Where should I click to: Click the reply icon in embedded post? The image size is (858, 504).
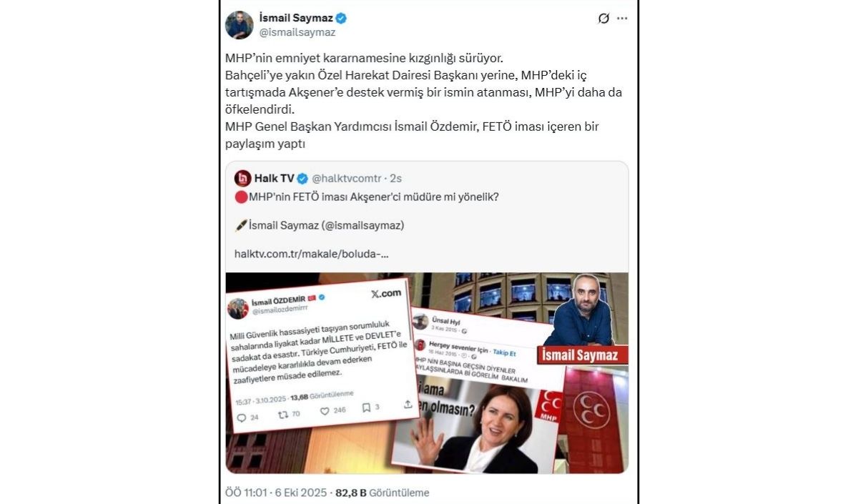pos(242,417)
